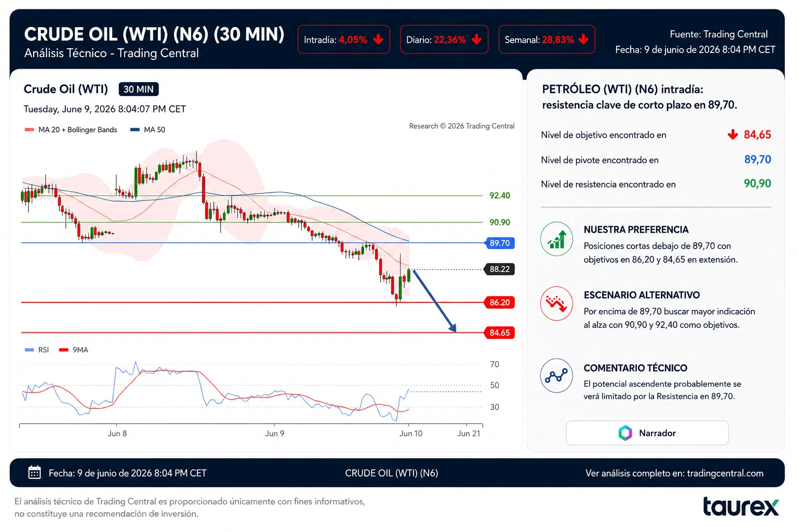Click the red down arrow beside 84,65
Image resolution: width=798 pixels, height=532 pixels.
[733, 135]
